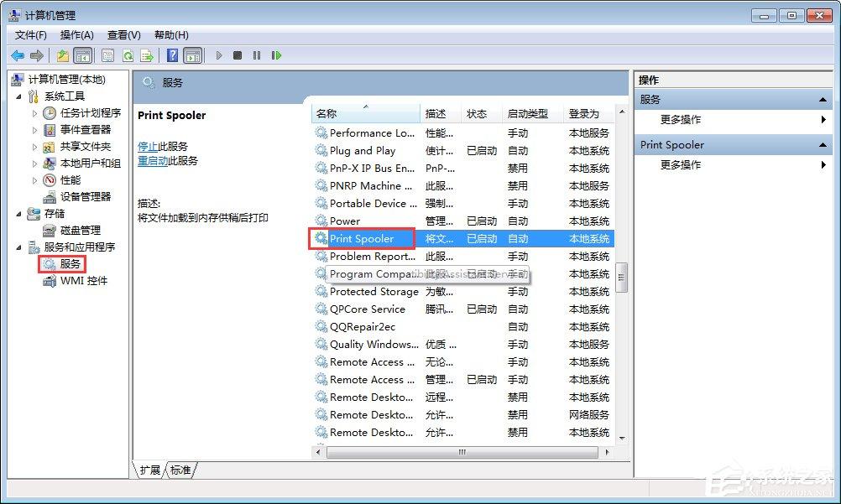Toggle the console tree pane visibility
841x504 pixels.
(x=82, y=55)
